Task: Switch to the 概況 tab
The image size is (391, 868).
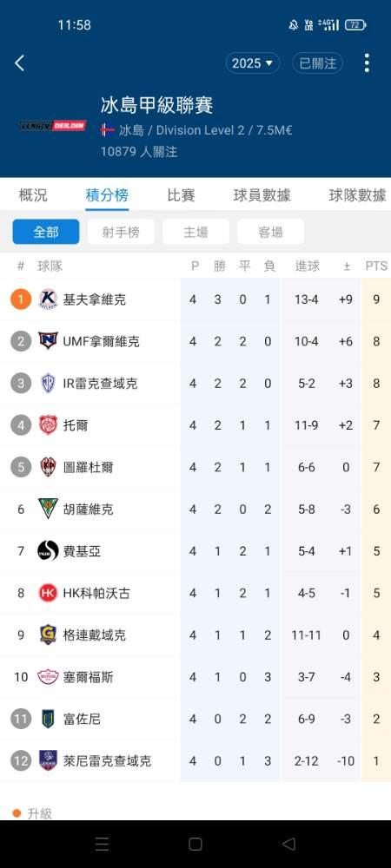Action: [33, 194]
